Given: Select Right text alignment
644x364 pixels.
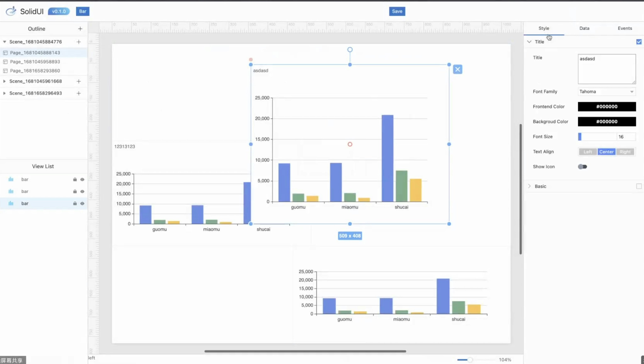Looking at the screenshot, I should [x=625, y=152].
